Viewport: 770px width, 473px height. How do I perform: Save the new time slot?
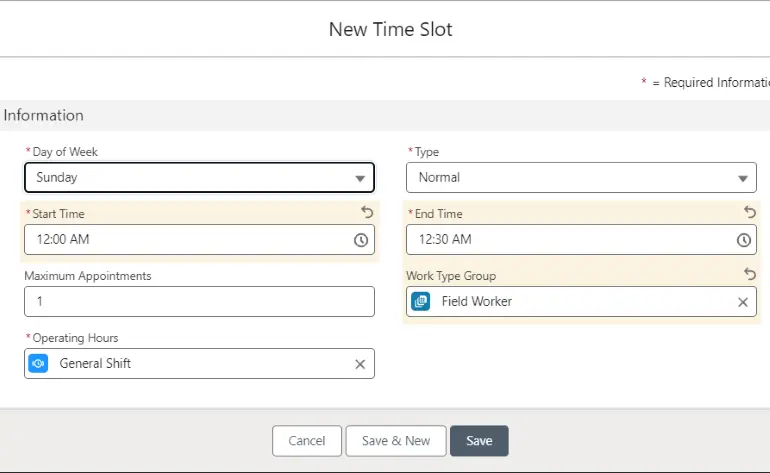[479, 441]
